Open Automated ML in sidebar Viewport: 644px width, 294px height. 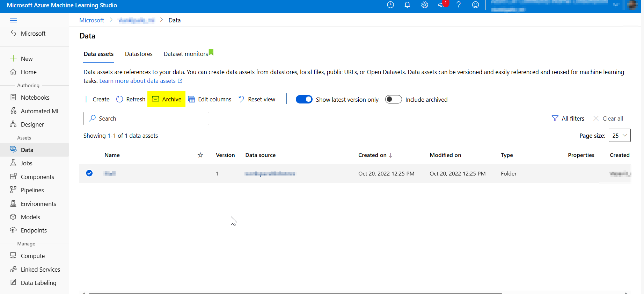35,111
